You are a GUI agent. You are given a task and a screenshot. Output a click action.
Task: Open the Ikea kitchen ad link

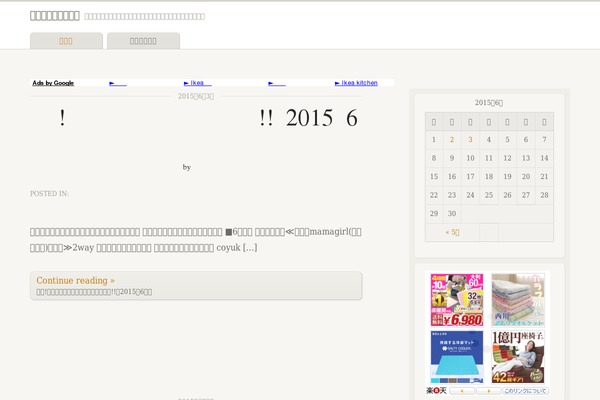coord(356,83)
